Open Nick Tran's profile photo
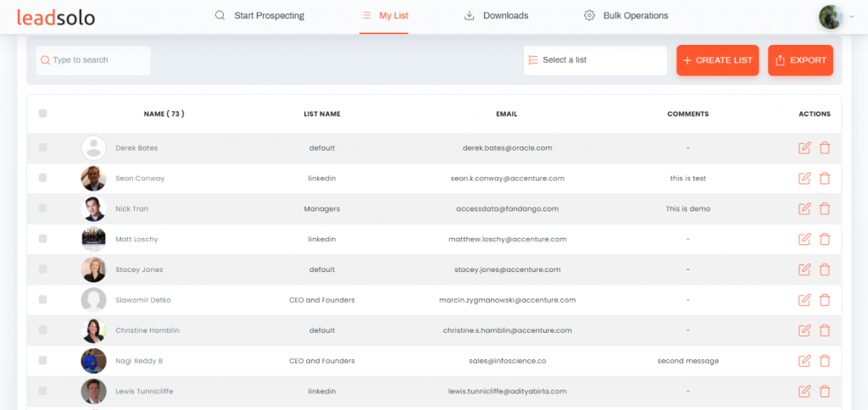 (x=93, y=208)
